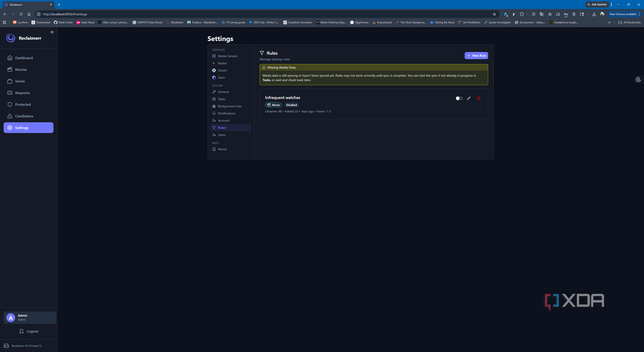Expand hidden bookmarks overflow chevron
644x352 pixels.
[x=609, y=22]
